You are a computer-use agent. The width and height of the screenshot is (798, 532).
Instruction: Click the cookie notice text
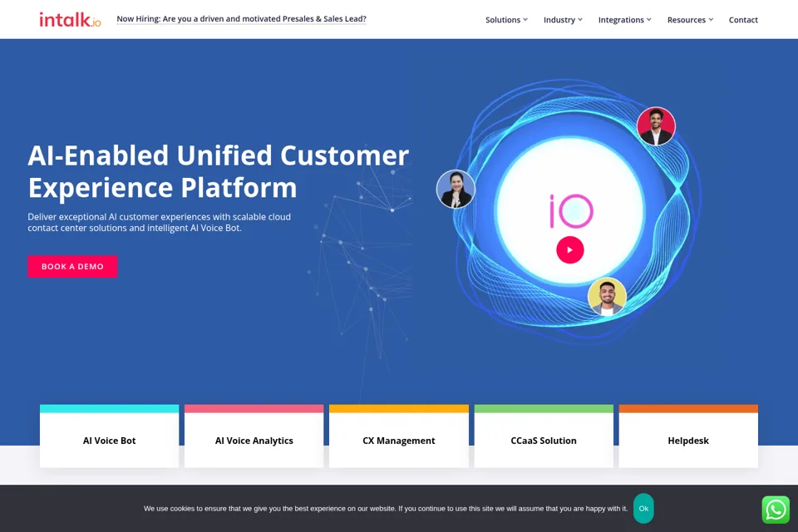[x=385, y=509]
